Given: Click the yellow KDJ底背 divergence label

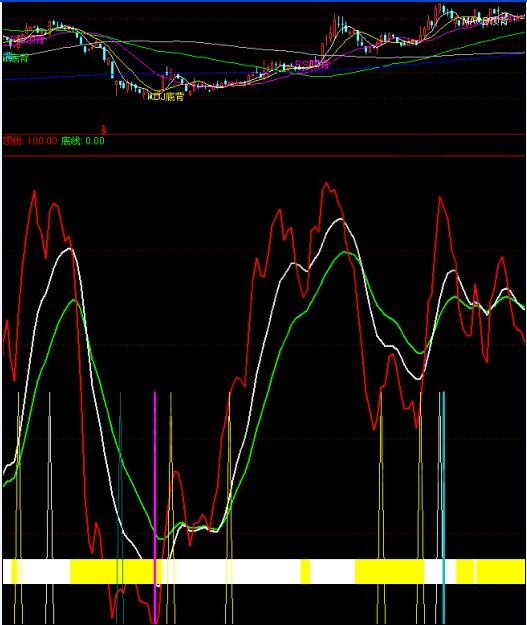Looking at the screenshot, I should point(166,97).
